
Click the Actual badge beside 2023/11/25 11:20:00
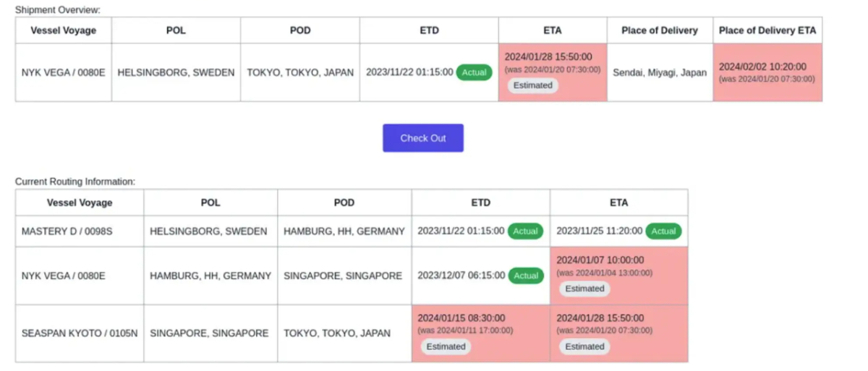(x=663, y=231)
